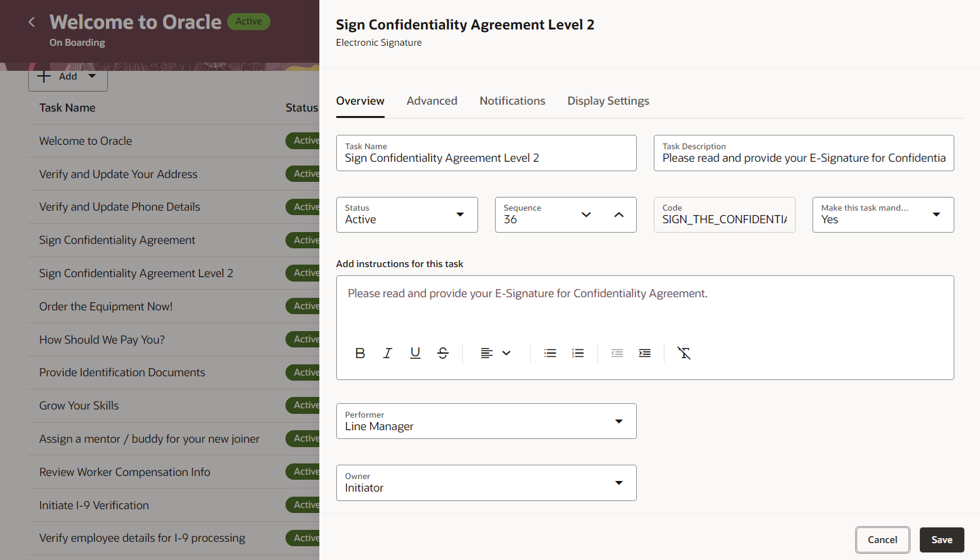Open the Owner dropdown
The height and width of the screenshot is (560, 980).
tap(619, 483)
